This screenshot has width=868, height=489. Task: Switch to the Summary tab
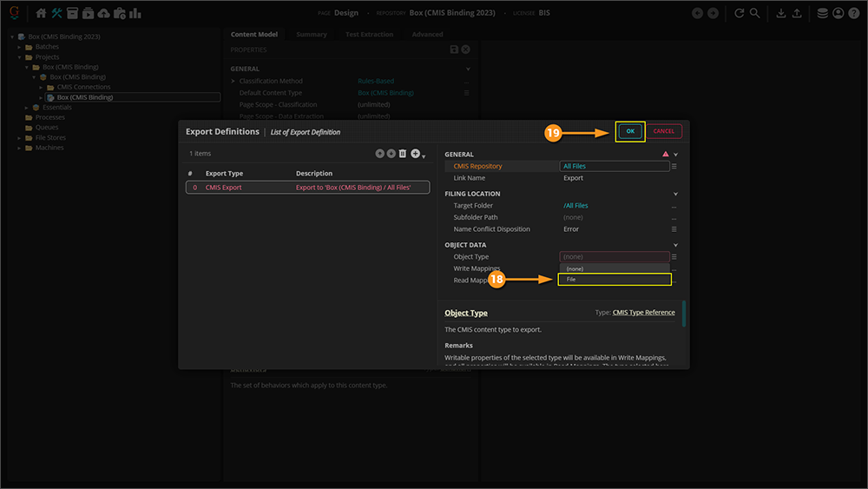click(x=311, y=35)
